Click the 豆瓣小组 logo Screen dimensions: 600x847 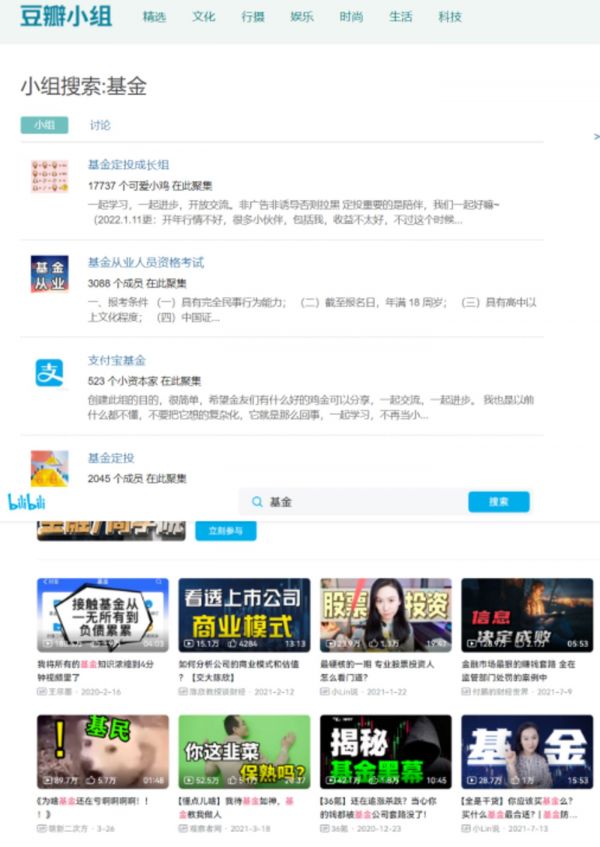pyautogui.click(x=66, y=17)
